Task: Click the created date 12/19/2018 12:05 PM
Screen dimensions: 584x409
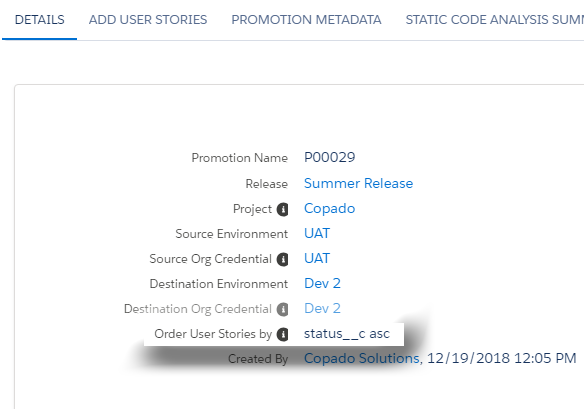Action: coord(501,358)
